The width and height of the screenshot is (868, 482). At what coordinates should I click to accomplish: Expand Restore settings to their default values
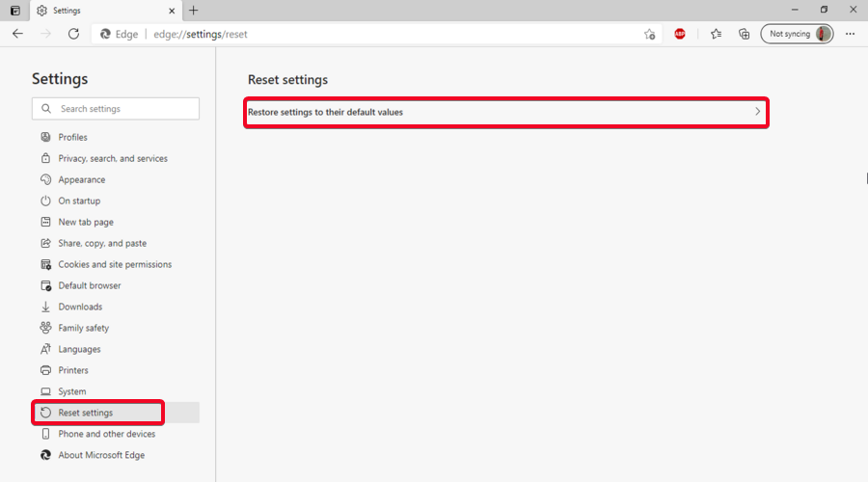[x=505, y=112]
